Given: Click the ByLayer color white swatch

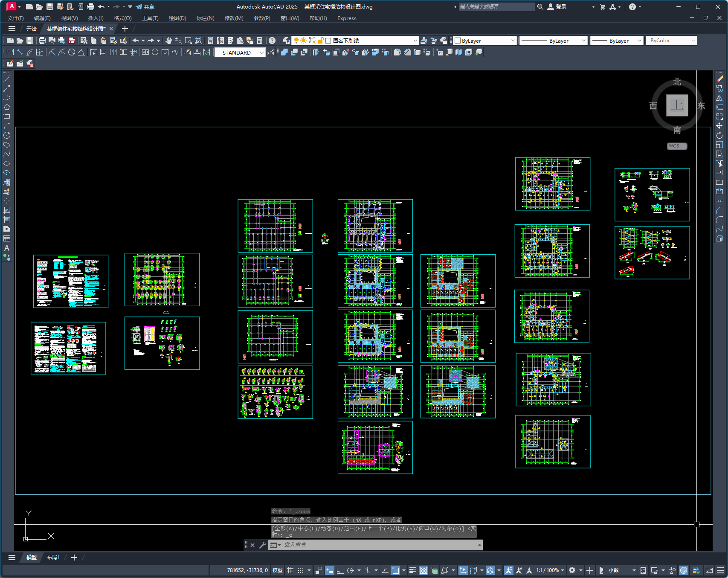Looking at the screenshot, I should click(x=458, y=41).
